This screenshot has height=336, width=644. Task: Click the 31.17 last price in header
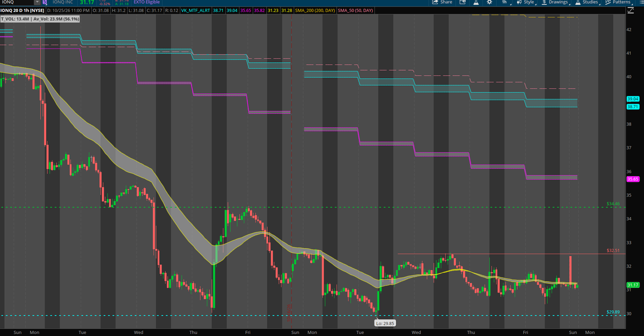(x=87, y=2)
